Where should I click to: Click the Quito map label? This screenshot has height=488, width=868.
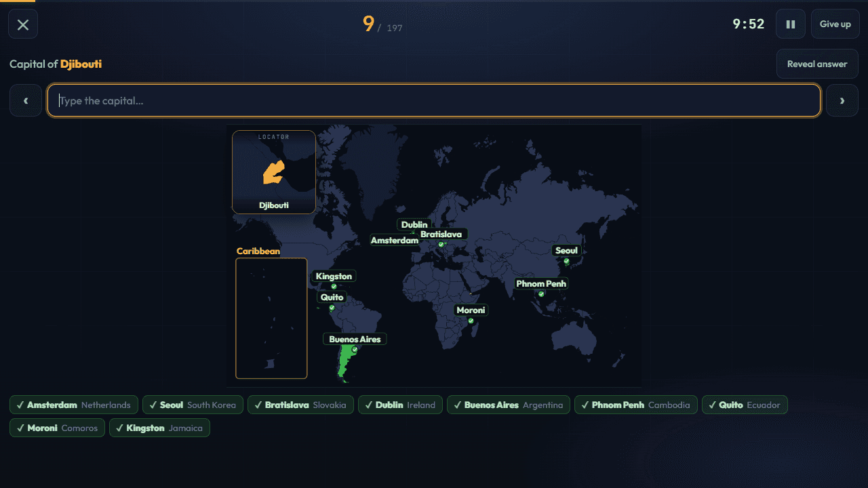(x=332, y=298)
